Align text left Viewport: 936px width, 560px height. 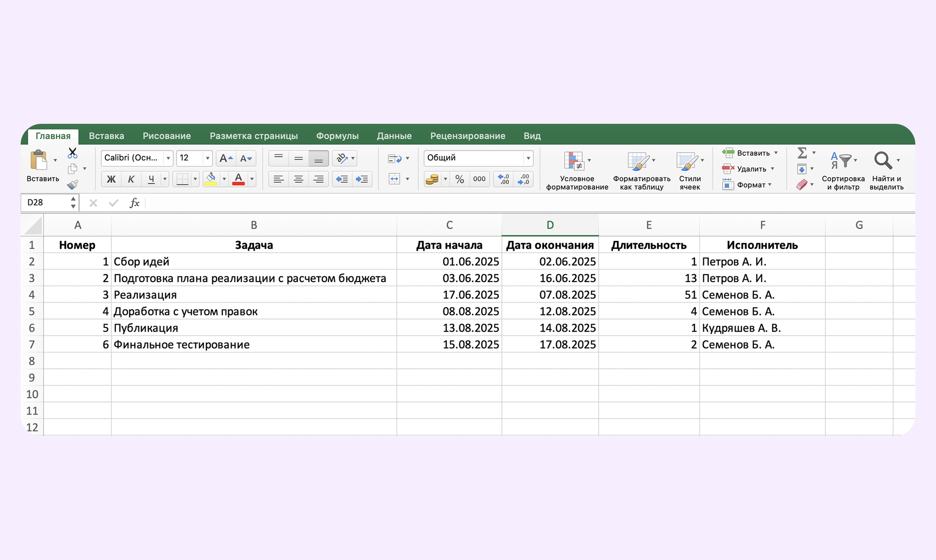(278, 179)
